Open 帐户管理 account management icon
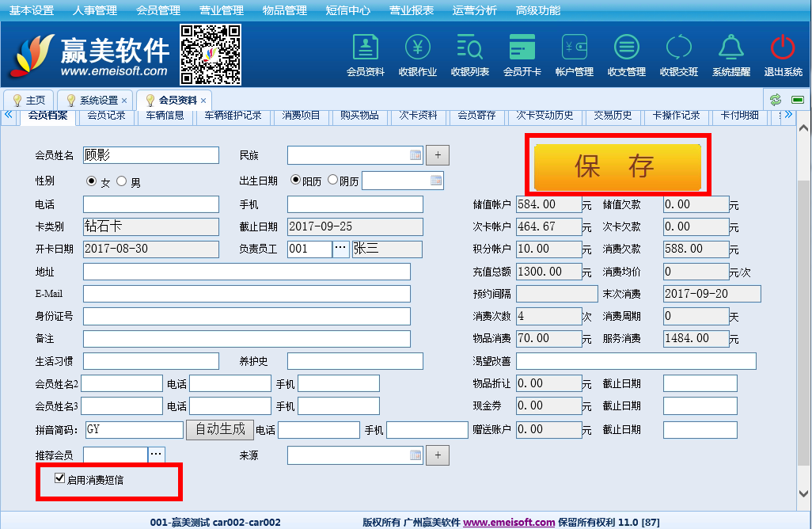 pyautogui.click(x=574, y=54)
